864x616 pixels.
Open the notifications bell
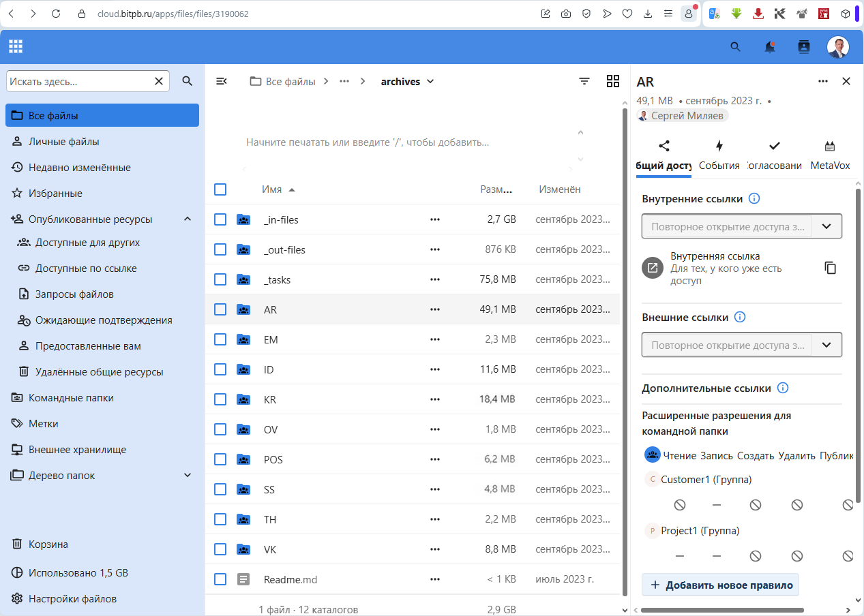770,47
